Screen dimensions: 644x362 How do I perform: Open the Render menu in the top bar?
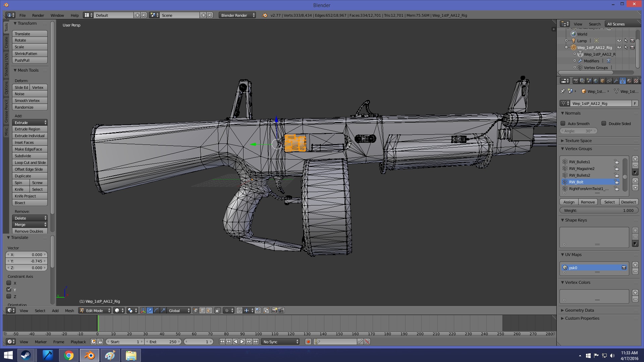pyautogui.click(x=38, y=15)
